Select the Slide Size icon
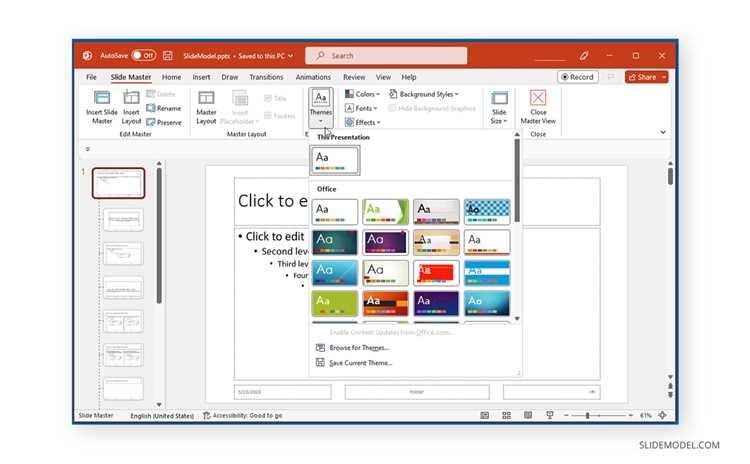750x464 pixels. pos(499,98)
